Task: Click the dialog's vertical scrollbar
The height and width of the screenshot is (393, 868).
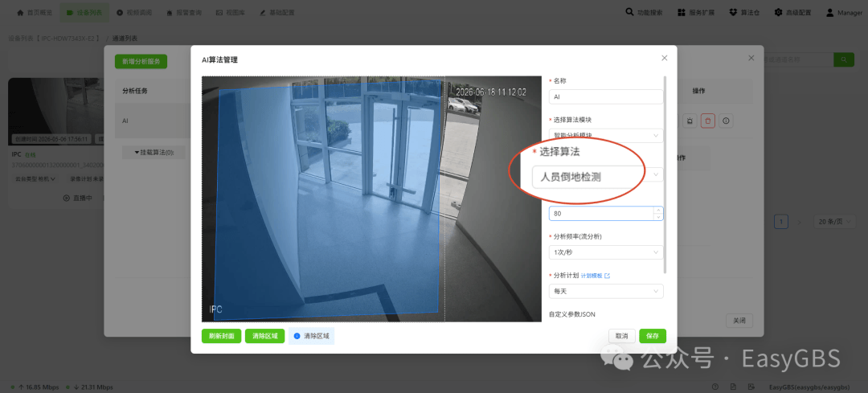Action: coord(665,174)
